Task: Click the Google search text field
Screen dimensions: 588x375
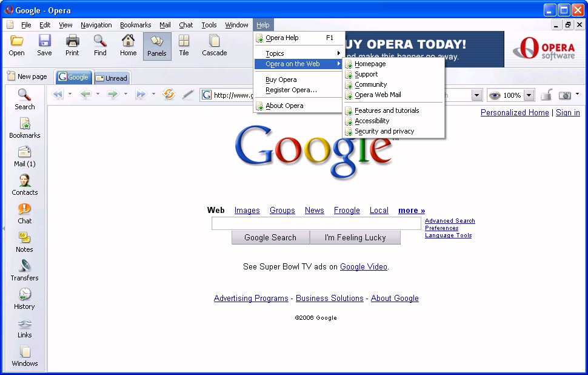Action: coord(316,223)
